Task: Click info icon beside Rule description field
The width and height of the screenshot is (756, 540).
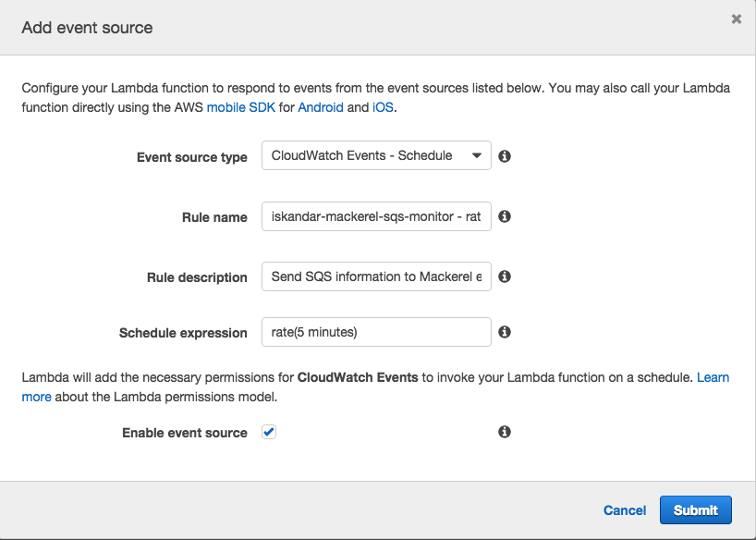Action: tap(505, 276)
